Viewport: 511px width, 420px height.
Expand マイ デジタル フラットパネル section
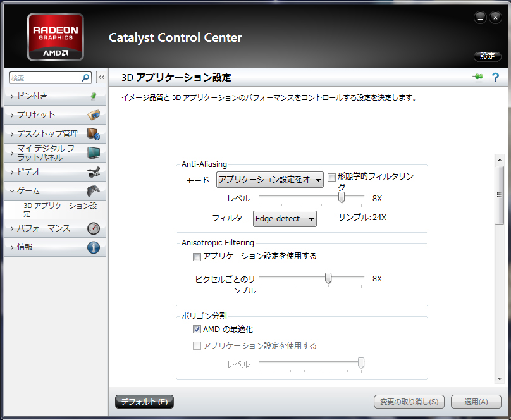pyautogui.click(x=55, y=153)
